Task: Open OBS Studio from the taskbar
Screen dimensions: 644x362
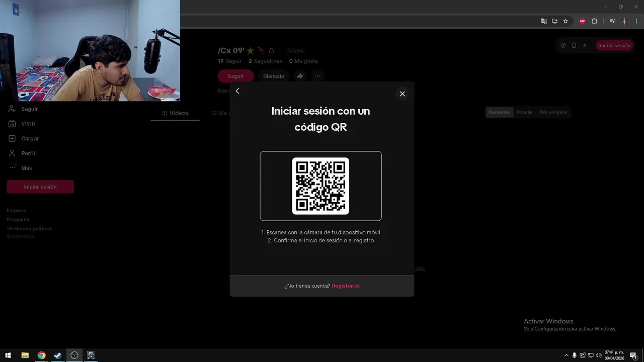Action: 74,355
